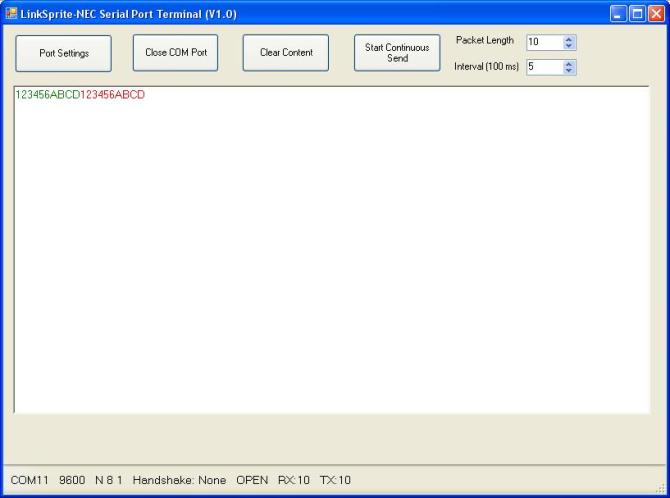Click in the empty terminal text area
This screenshot has height=498, width=670.
click(x=330, y=260)
